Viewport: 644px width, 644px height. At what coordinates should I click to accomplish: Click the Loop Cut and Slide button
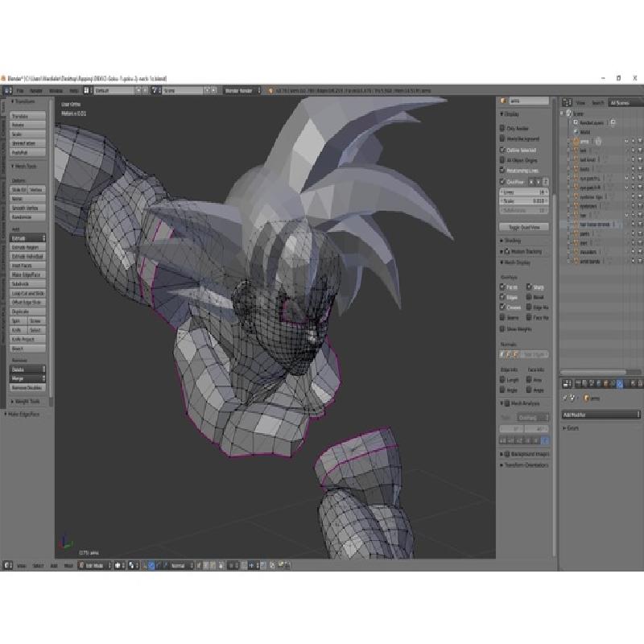[27, 293]
